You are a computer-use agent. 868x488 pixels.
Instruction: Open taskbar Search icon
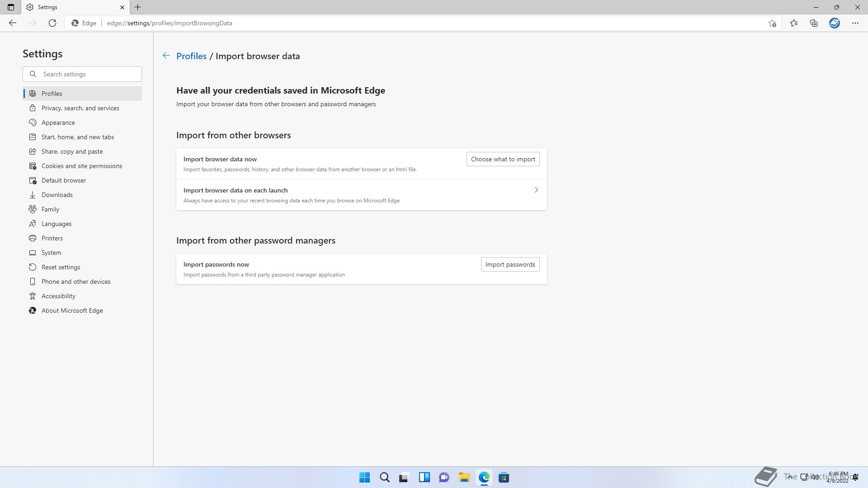point(384,478)
